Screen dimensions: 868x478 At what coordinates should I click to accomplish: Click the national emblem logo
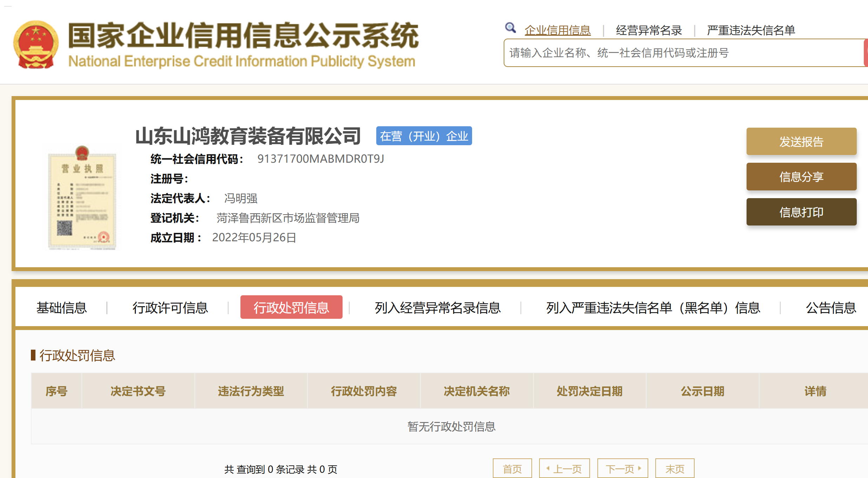coord(35,45)
